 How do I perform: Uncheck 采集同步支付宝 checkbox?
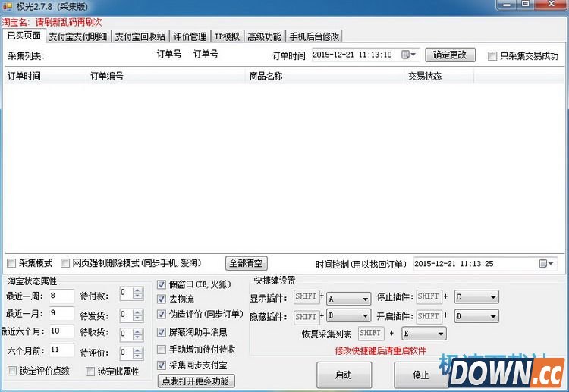click(x=162, y=365)
